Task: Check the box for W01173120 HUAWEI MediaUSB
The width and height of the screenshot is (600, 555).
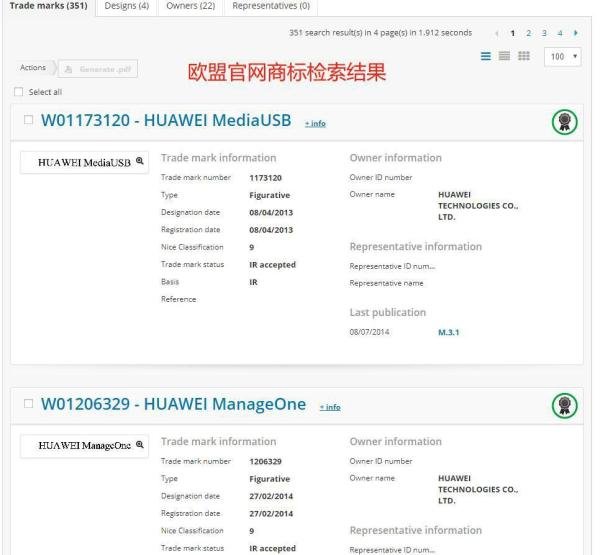Action: pos(28,120)
